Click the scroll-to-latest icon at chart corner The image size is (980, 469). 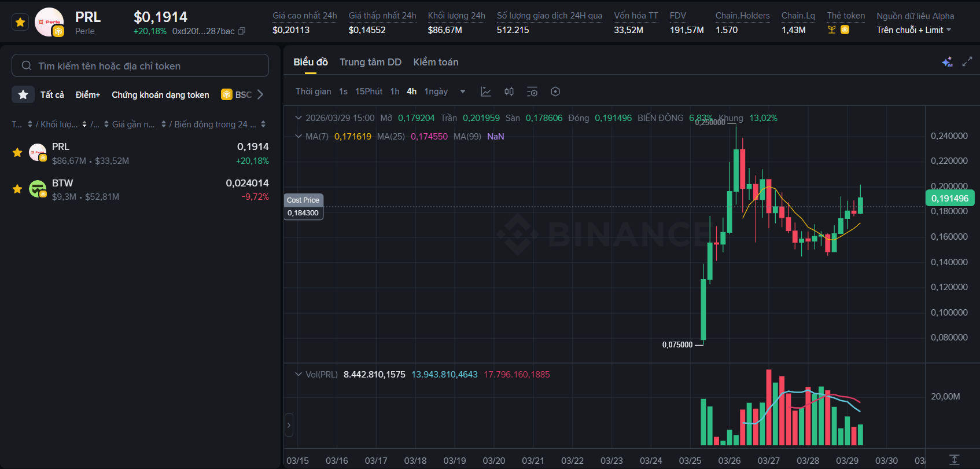[955, 459]
